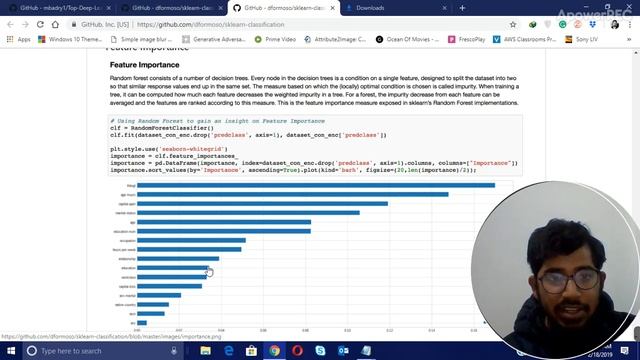
Task: Click the 'RandomForestClassifier()' code line
Action: (162, 128)
